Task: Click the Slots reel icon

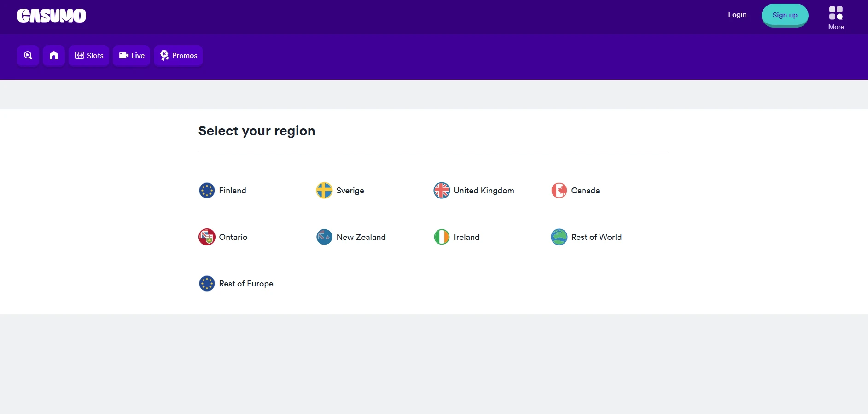Action: [80, 55]
